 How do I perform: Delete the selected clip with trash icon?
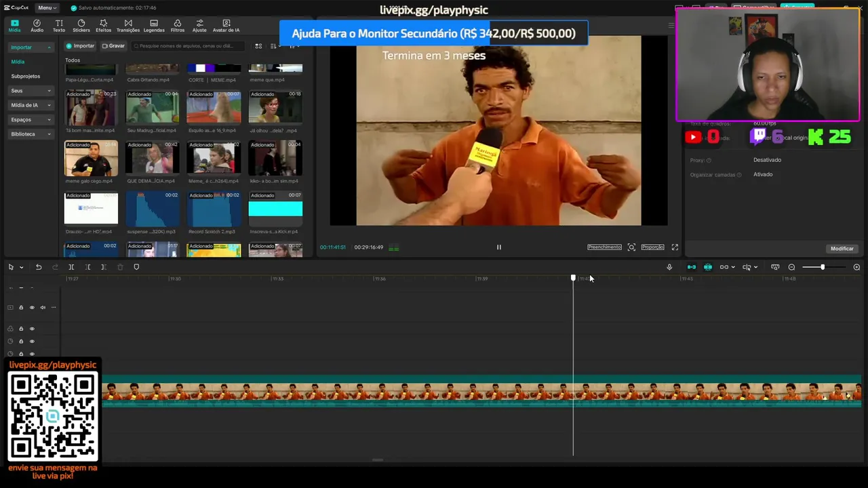pos(120,267)
